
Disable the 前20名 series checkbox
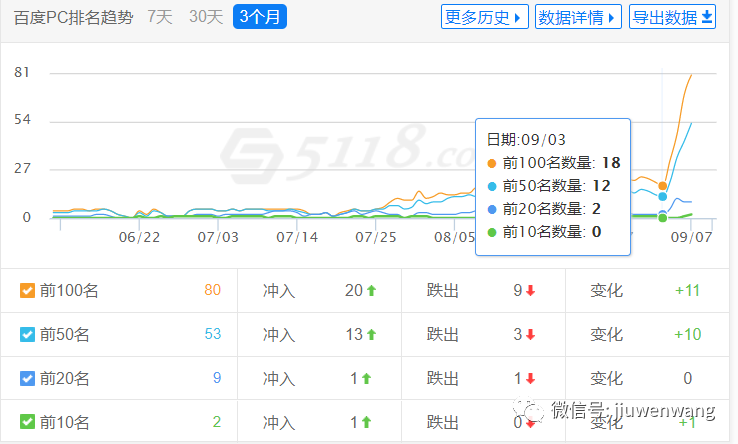28,379
